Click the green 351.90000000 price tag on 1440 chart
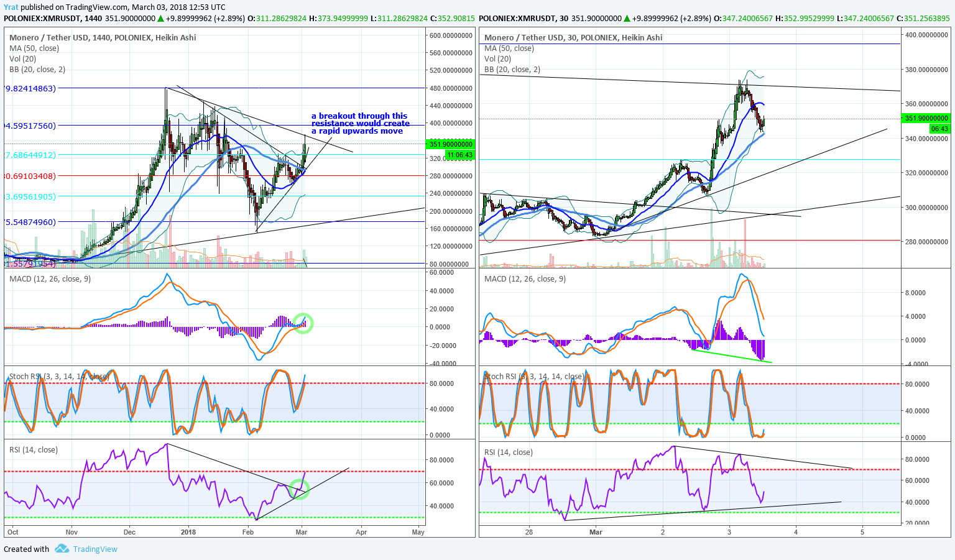The width and height of the screenshot is (955, 560). [x=451, y=144]
